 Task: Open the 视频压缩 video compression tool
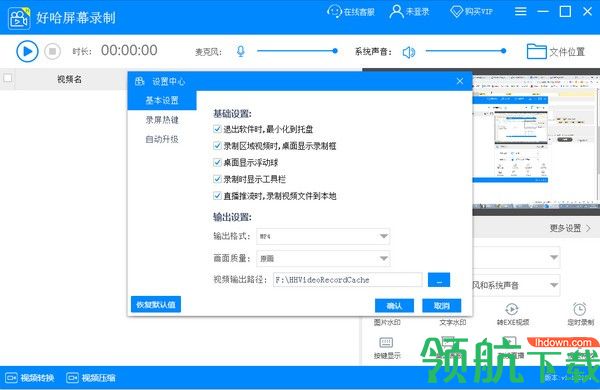(91, 378)
